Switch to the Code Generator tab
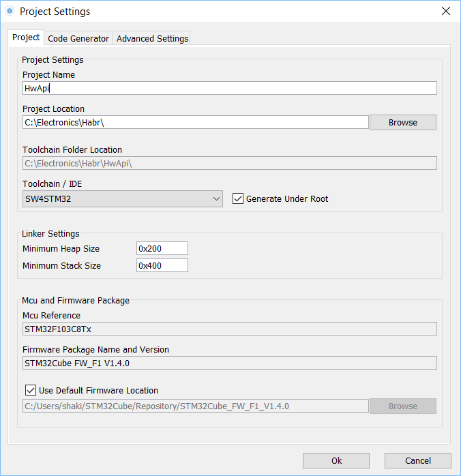The width and height of the screenshot is (461, 476). click(78, 38)
